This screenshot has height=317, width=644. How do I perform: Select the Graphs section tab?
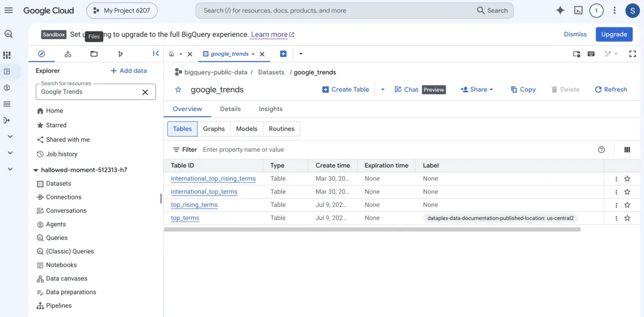pos(214,129)
